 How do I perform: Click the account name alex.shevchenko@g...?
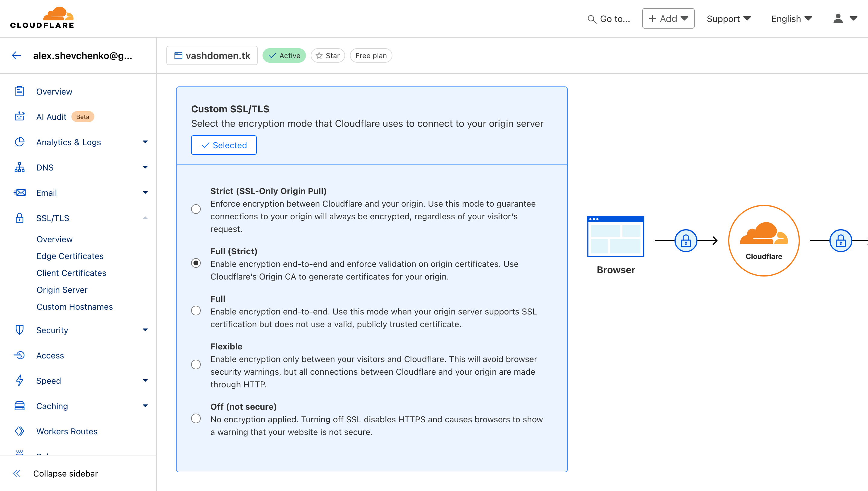[82, 55]
